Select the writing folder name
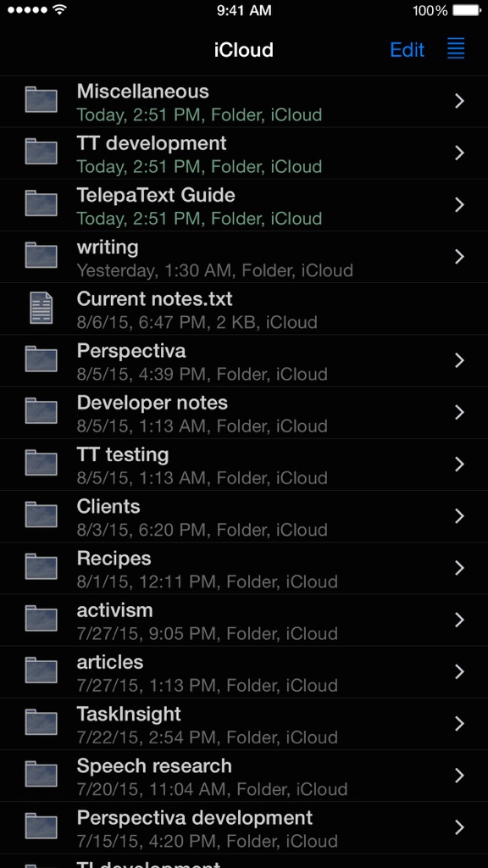 pyautogui.click(x=108, y=248)
